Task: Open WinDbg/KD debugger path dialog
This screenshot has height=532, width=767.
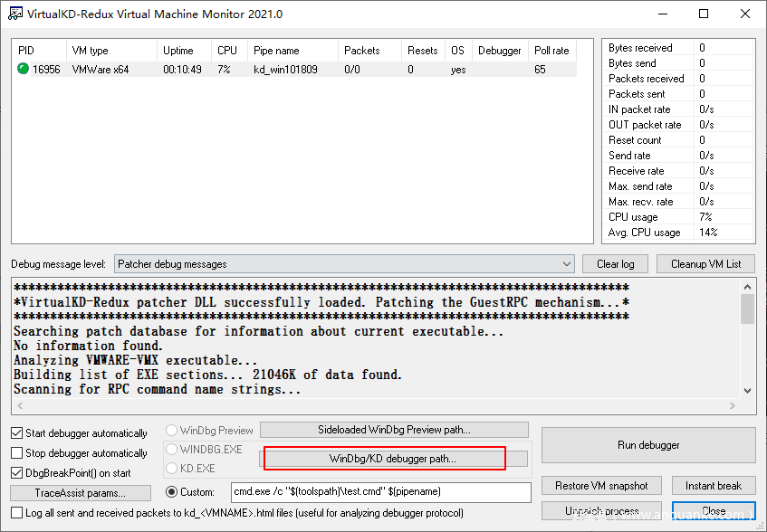Action: click(x=393, y=459)
